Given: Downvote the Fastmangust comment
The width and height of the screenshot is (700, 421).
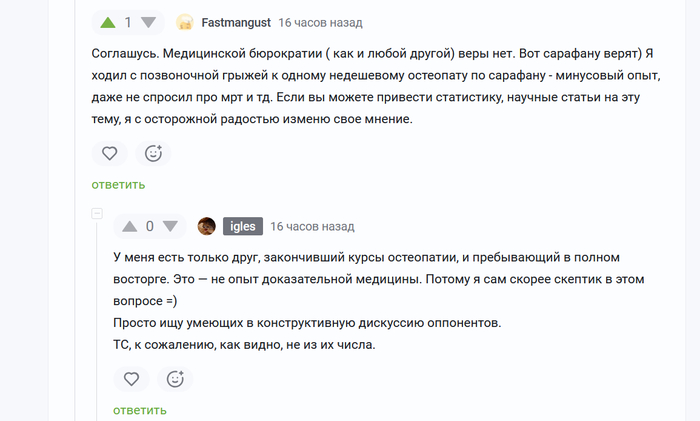Looking at the screenshot, I should pyautogui.click(x=148, y=22).
